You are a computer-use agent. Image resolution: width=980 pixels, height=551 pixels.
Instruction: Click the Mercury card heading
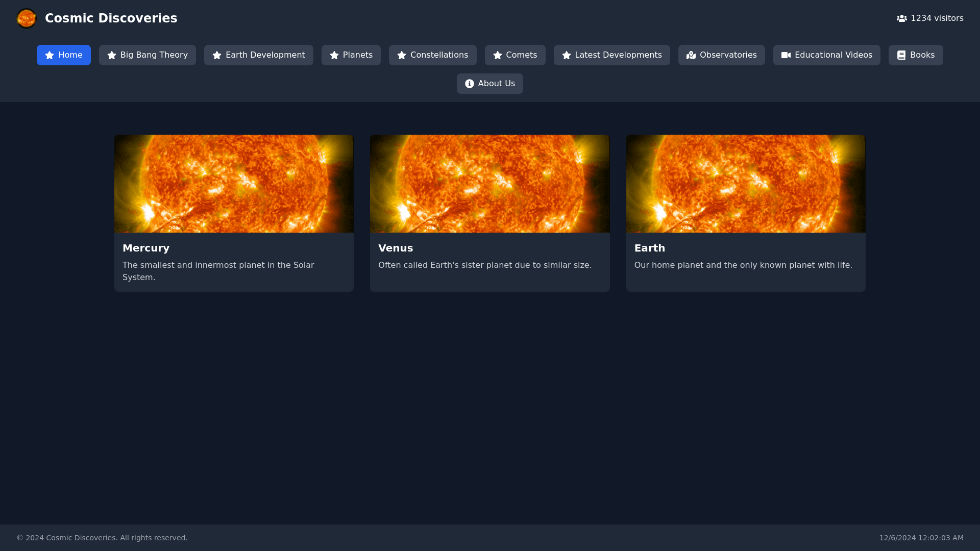coord(146,248)
